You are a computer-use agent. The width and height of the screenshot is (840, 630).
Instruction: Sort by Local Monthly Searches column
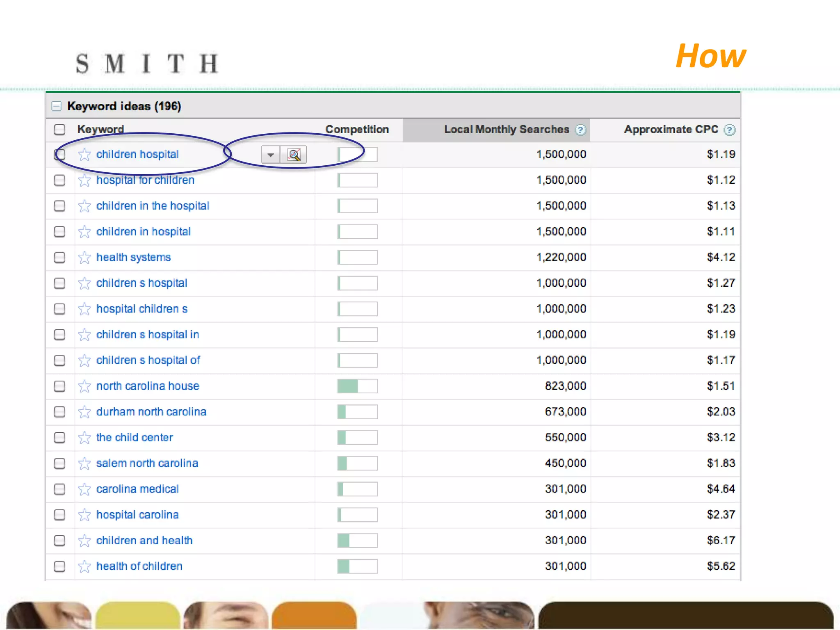[506, 130]
